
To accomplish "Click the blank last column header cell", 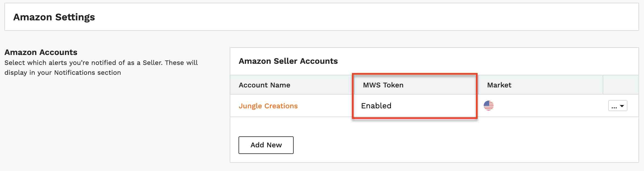I will point(621,85).
